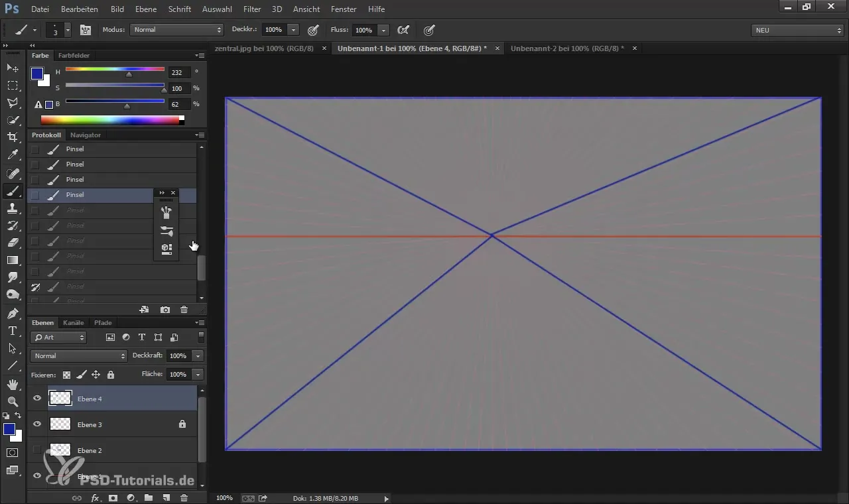Open layer Fläche dropdown arrow
Image resolution: width=849 pixels, height=504 pixels.
click(198, 375)
